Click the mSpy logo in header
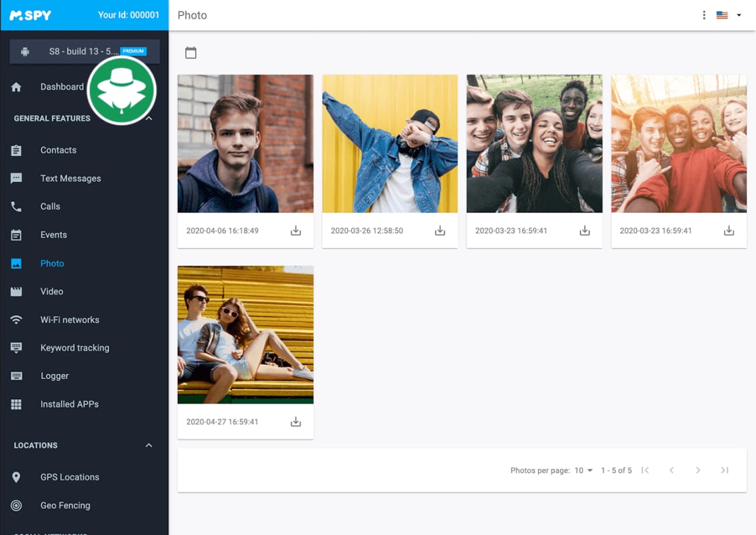Viewport: 756px width, 535px height. 30,15
